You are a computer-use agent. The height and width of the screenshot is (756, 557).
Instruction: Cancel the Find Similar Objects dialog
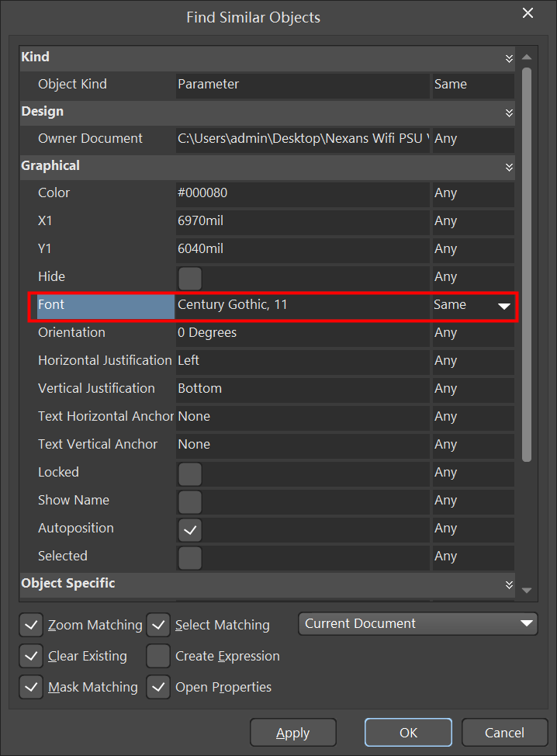coord(504,733)
